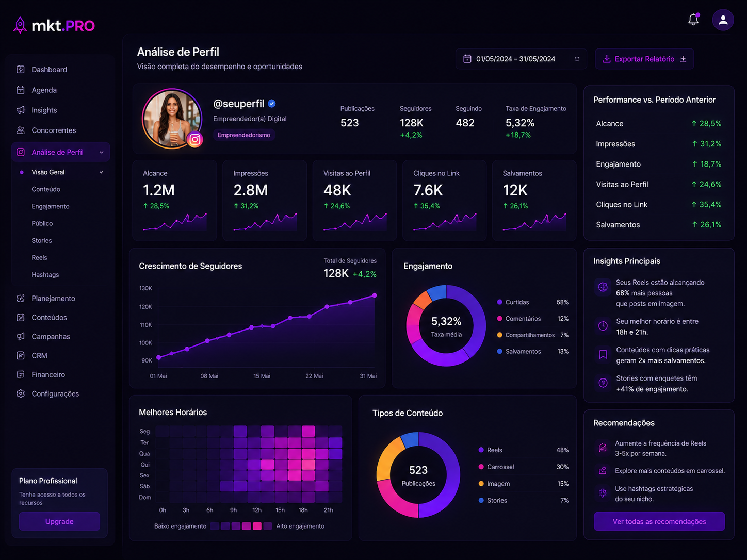Click the Cliques no Link 7.6K value
Image resolution: width=747 pixels, height=560 pixels.
click(x=428, y=190)
